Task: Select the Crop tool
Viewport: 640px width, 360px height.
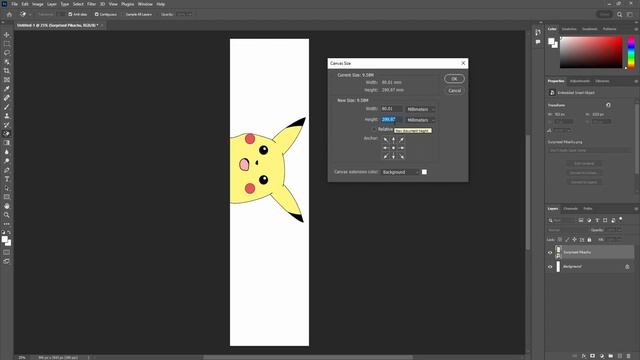Action: 7,71
